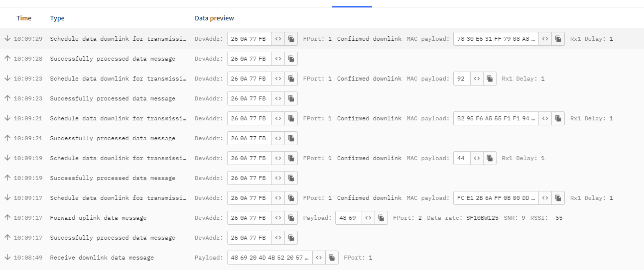Click the Time column header
644x270 pixels.
click(x=24, y=18)
